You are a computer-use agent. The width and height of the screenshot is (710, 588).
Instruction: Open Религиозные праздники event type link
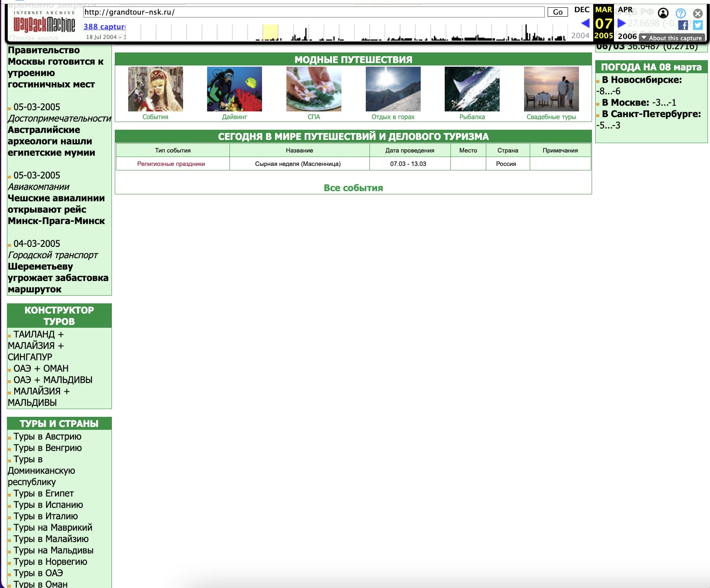171,164
